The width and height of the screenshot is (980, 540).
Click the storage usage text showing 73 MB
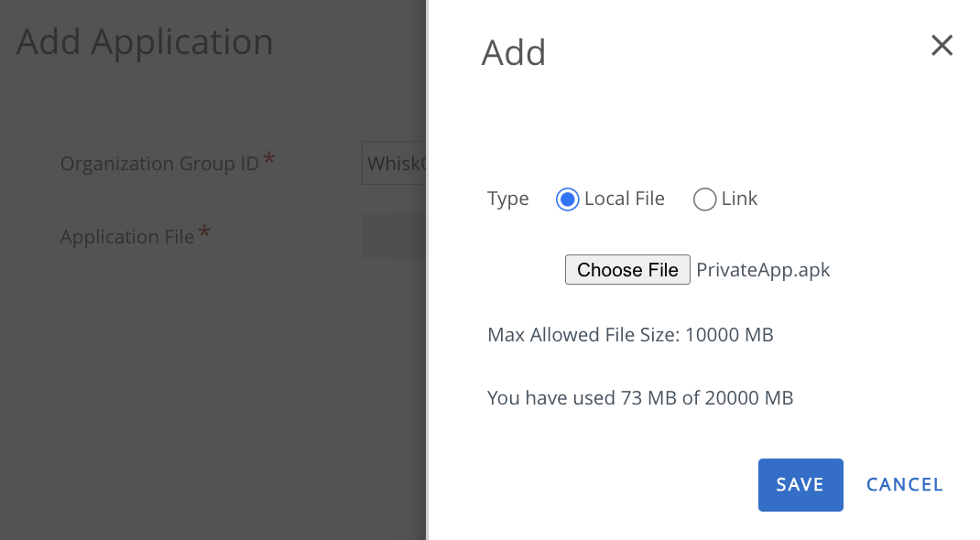pyautogui.click(x=640, y=397)
